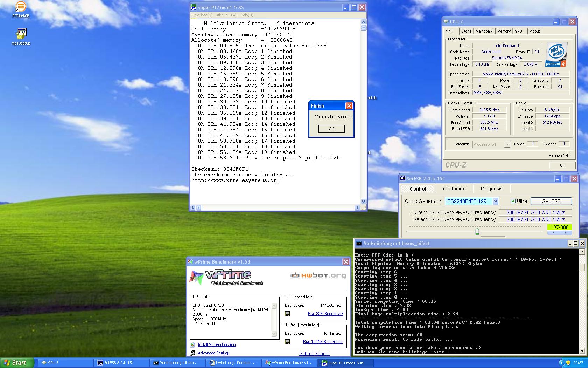Image resolution: width=588 pixels, height=368 pixels.
Task: Open the Help menu in Super PI
Action: pyautogui.click(x=247, y=15)
